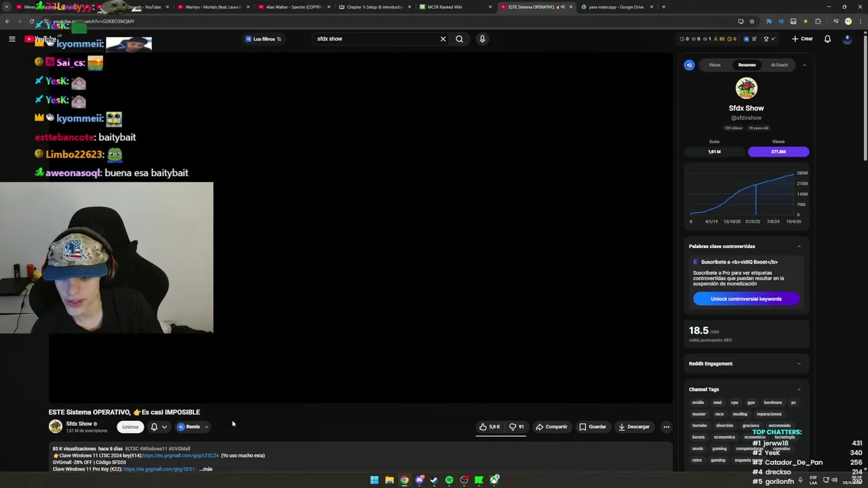Mute the audio icon on 'ESTE Sistema OPERATIVO' tab
Image resolution: width=868 pixels, height=488 pixels.
coord(563,7)
